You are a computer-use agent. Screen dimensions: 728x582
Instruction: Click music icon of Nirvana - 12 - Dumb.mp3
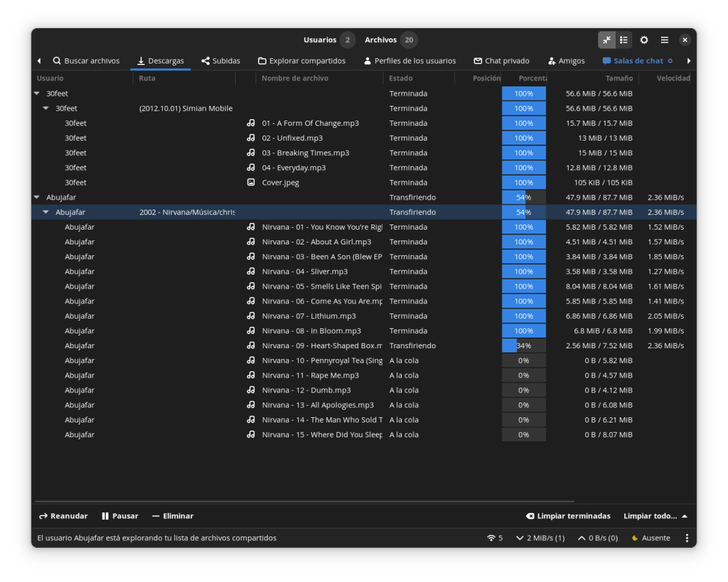click(250, 390)
